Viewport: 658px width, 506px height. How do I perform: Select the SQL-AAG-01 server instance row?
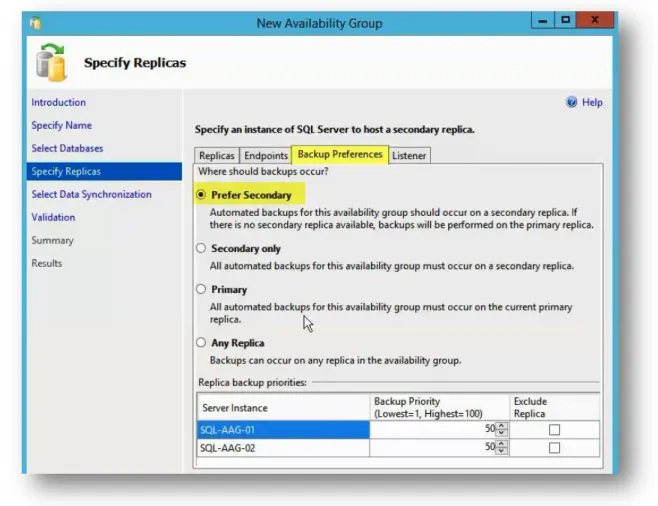click(x=283, y=430)
